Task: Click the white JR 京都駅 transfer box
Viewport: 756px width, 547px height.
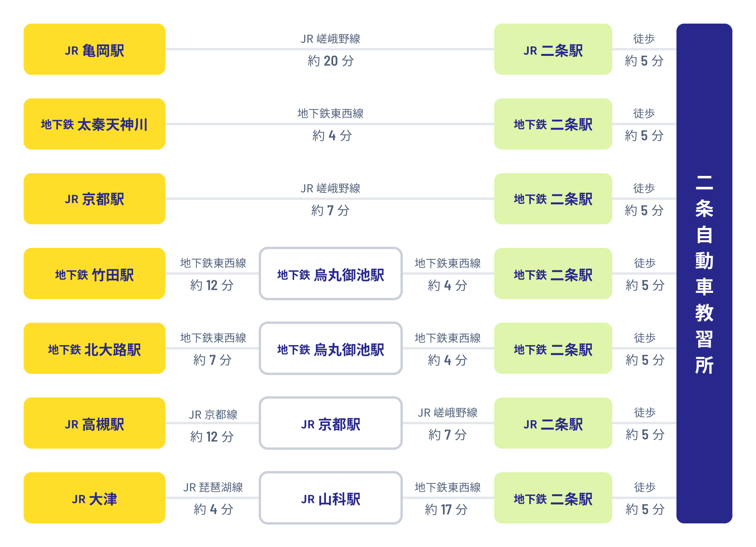Action: pyautogui.click(x=331, y=423)
